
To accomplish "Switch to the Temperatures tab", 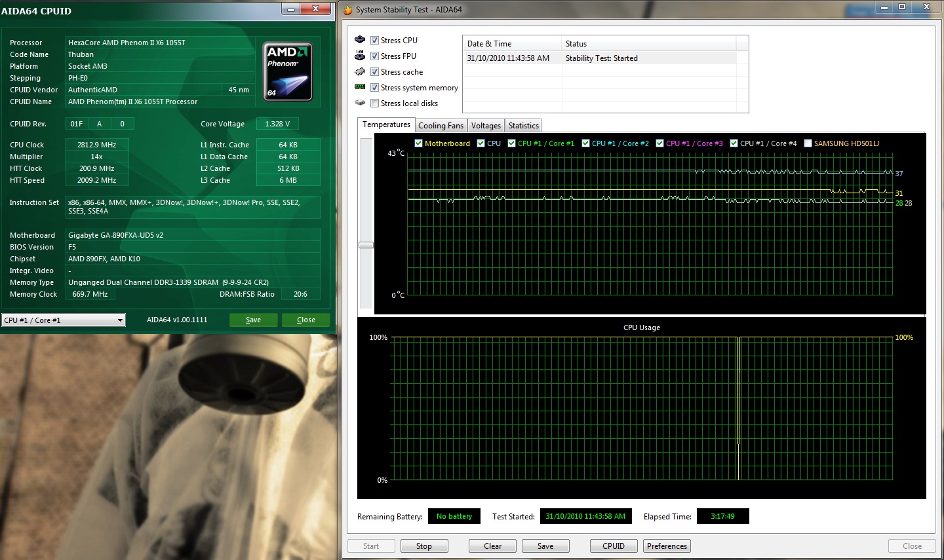I will [386, 124].
